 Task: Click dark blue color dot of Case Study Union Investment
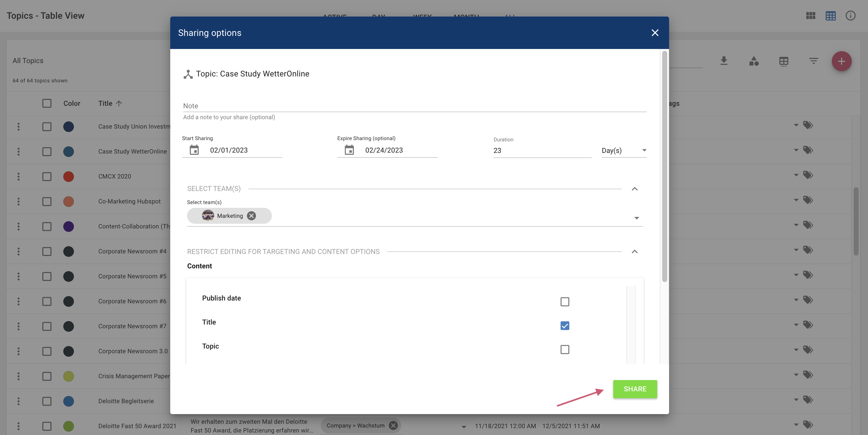click(68, 126)
